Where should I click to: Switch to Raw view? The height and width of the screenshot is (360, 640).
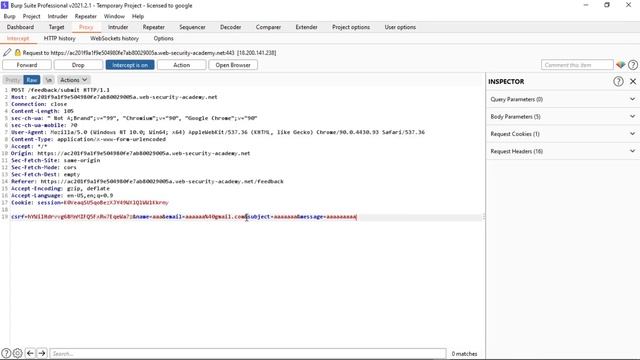[32, 80]
